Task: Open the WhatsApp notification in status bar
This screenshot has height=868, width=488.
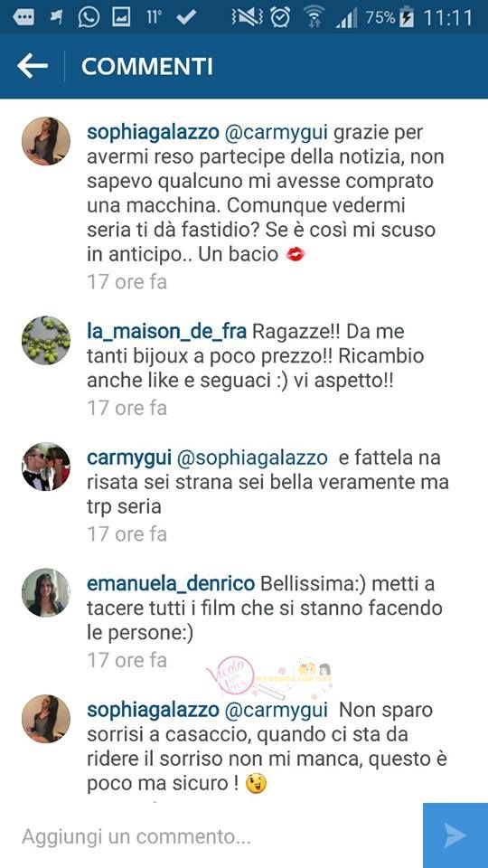Action: click(89, 17)
